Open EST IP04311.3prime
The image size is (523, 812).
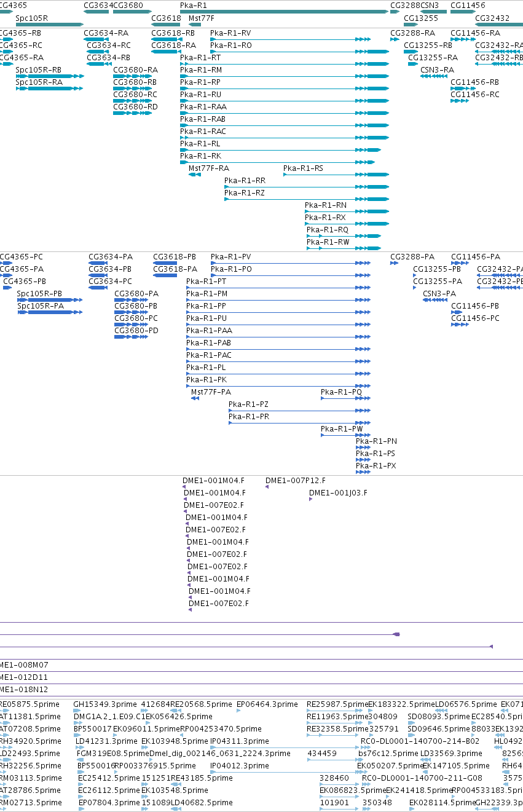click(x=240, y=741)
